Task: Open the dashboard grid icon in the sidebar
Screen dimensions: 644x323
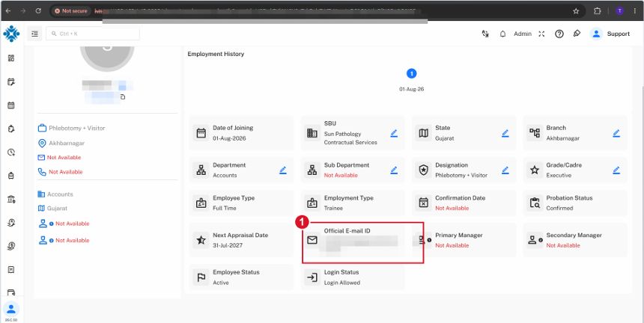Action: [11, 58]
